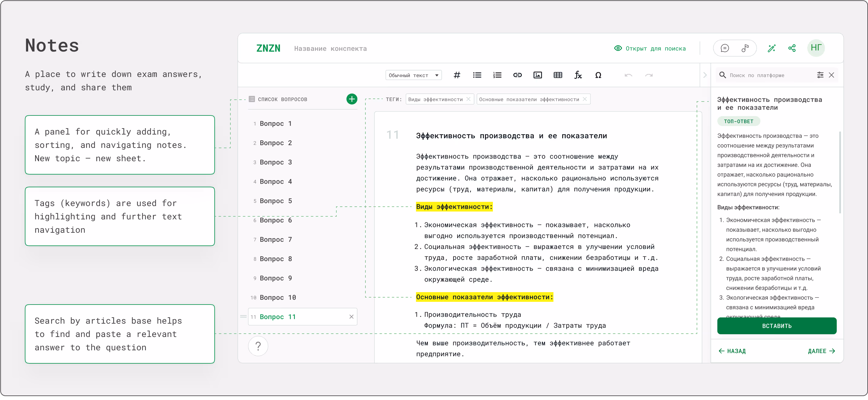The width and height of the screenshot is (868, 400).
Task: Insert a heading with the hash icon
Action: click(x=457, y=75)
